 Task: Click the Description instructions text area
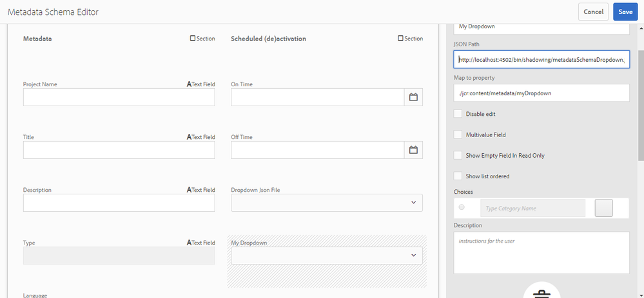(541, 252)
